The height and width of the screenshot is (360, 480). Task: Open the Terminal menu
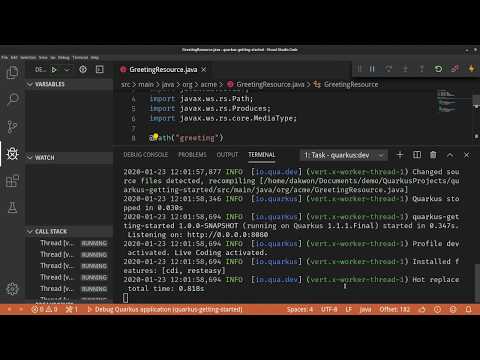pos(80,58)
